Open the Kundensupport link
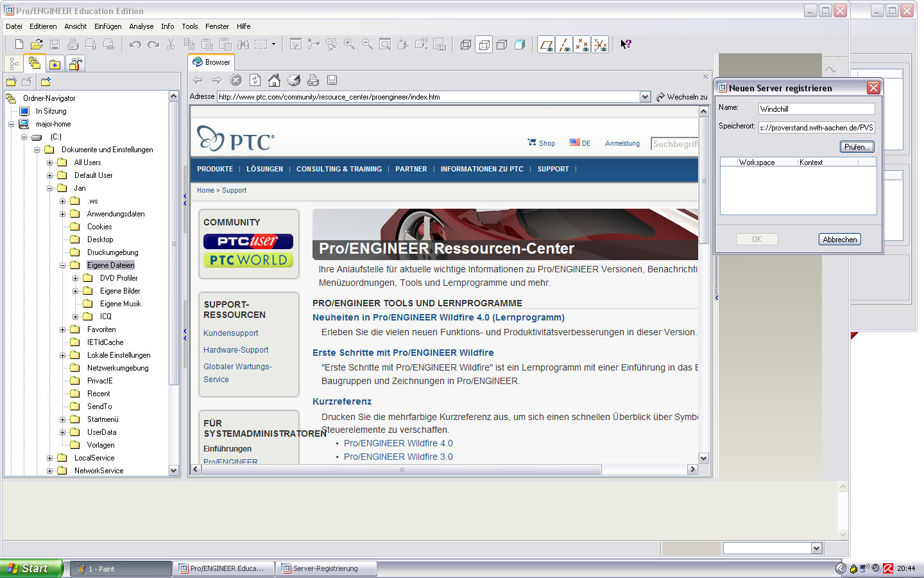Image resolution: width=924 pixels, height=578 pixels. coord(230,333)
